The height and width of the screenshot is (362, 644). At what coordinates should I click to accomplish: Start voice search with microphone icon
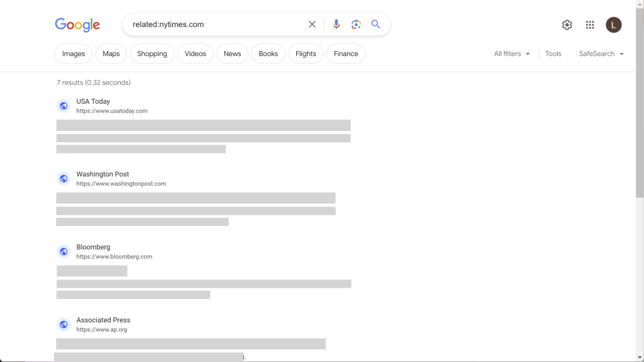point(336,25)
